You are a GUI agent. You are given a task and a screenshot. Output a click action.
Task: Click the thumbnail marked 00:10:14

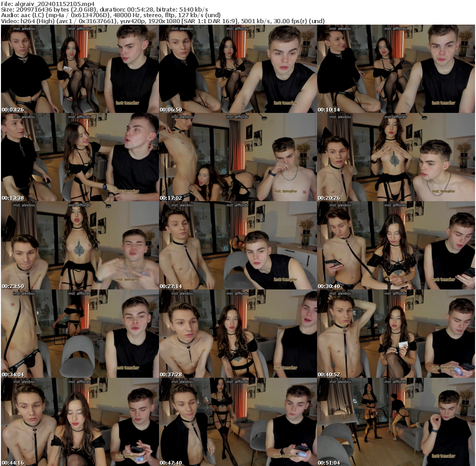[x=396, y=69]
